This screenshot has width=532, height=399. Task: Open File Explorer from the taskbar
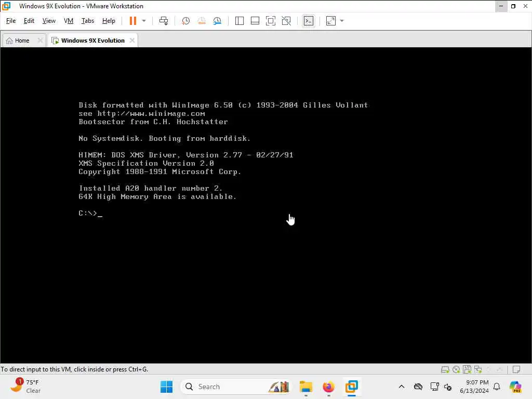pos(305,387)
